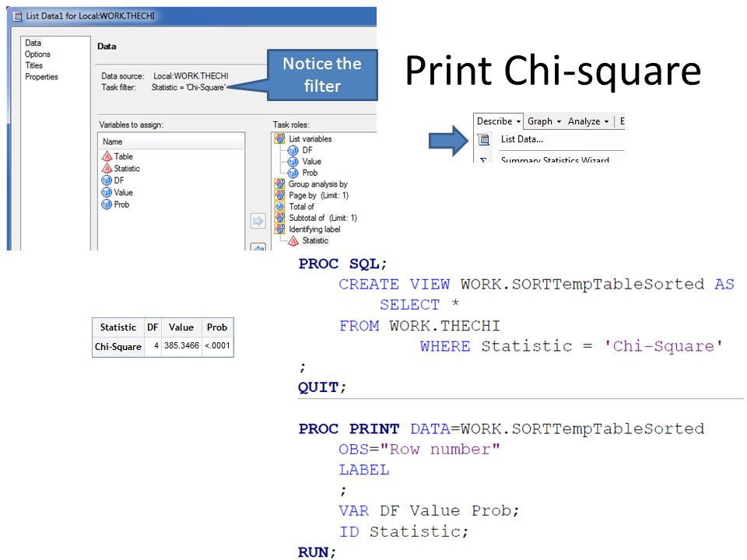Click the Name column header

click(171, 142)
